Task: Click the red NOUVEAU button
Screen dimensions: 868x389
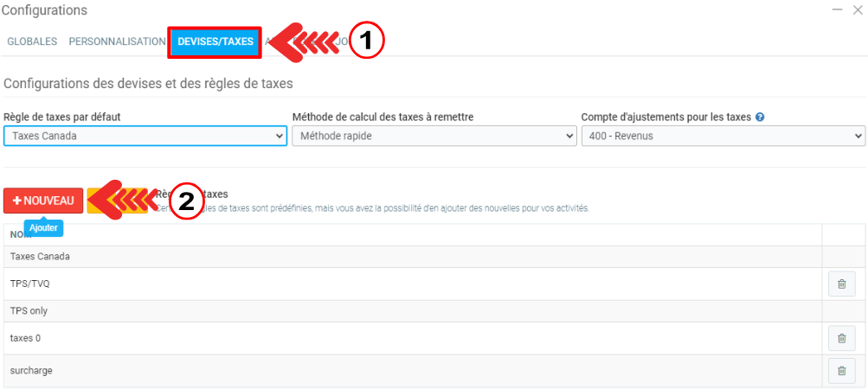Action: (x=43, y=201)
